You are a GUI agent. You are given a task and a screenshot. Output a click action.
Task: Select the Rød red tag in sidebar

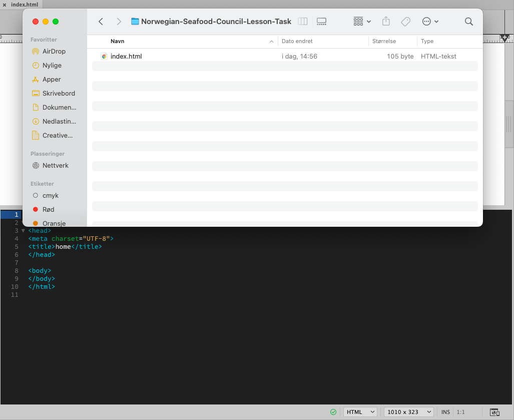pyautogui.click(x=48, y=209)
